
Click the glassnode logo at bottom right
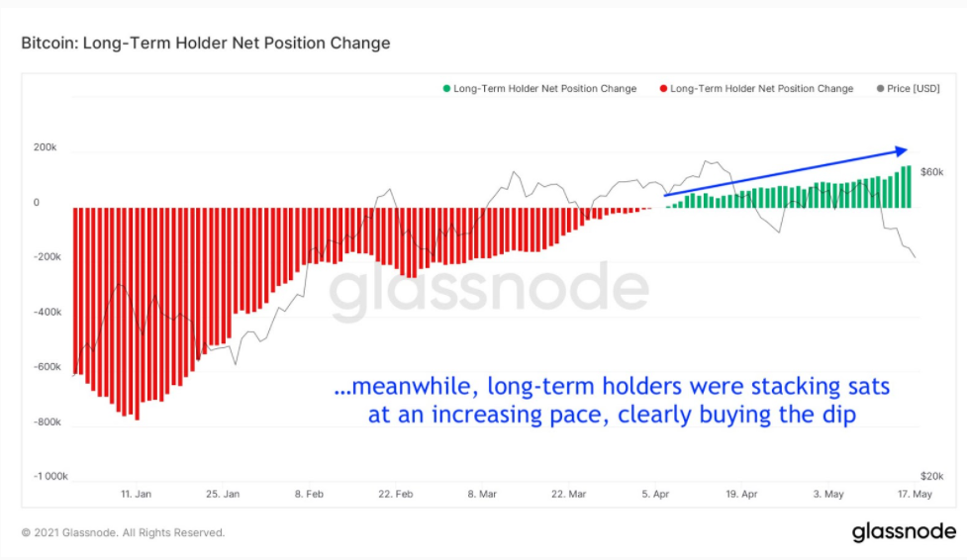coord(904,531)
